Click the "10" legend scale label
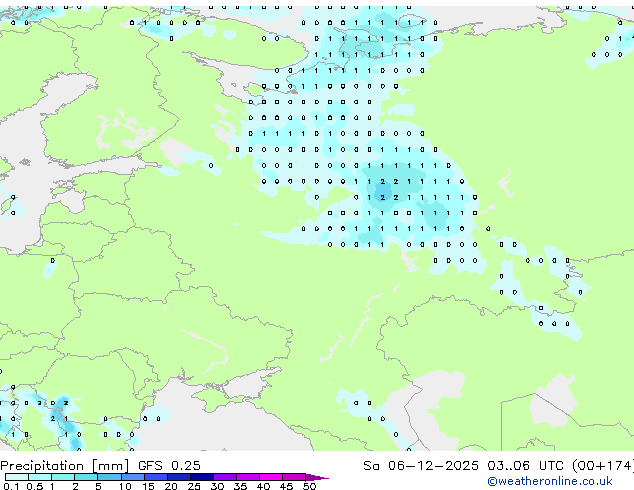Viewport: 634px width, 490px height. (x=125, y=486)
